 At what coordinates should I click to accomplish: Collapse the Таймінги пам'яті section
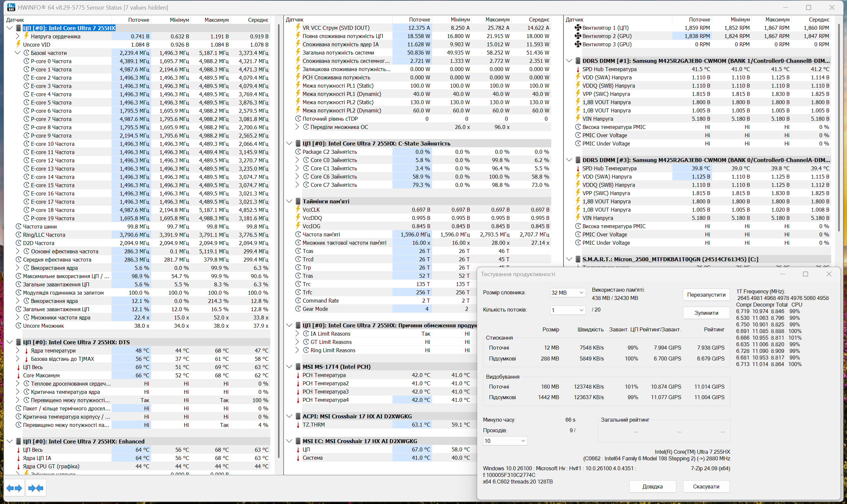(x=289, y=201)
